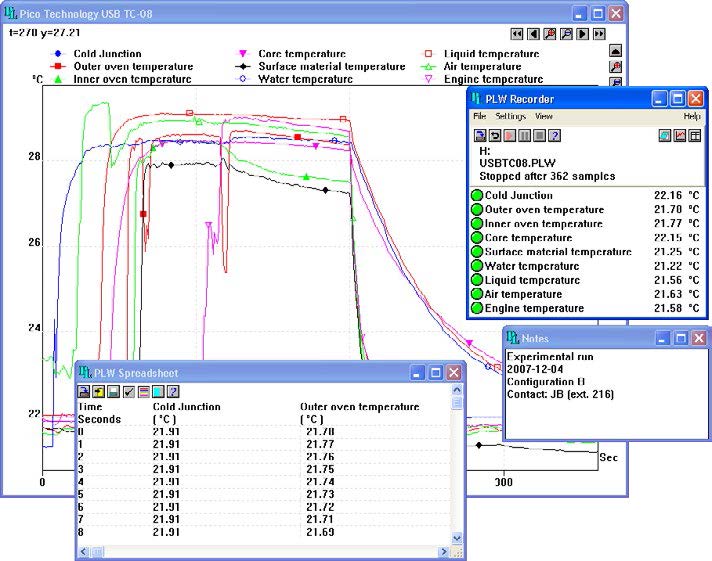
Task: Toggle the Cold Junction green status indicator
Action: click(x=477, y=196)
